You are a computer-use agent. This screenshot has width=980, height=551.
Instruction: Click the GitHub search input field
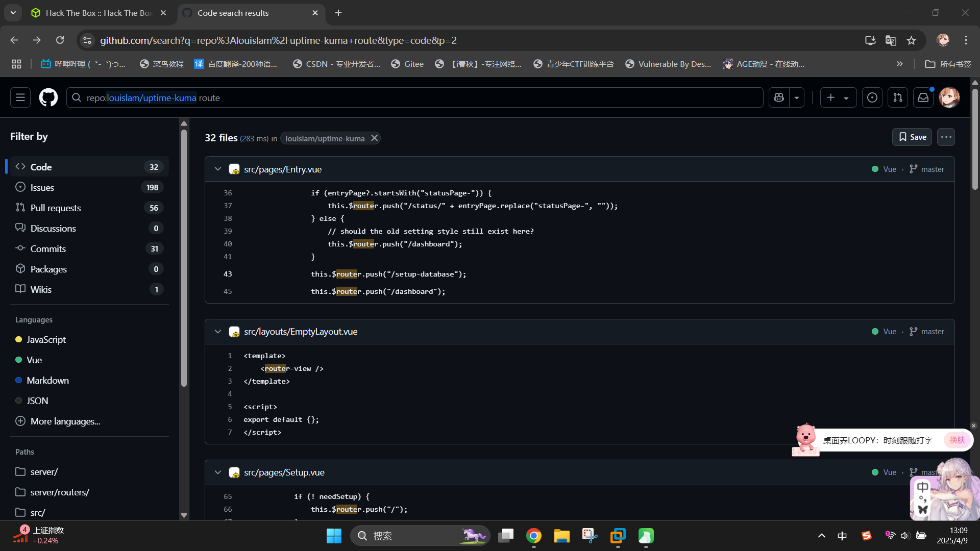pyautogui.click(x=414, y=97)
